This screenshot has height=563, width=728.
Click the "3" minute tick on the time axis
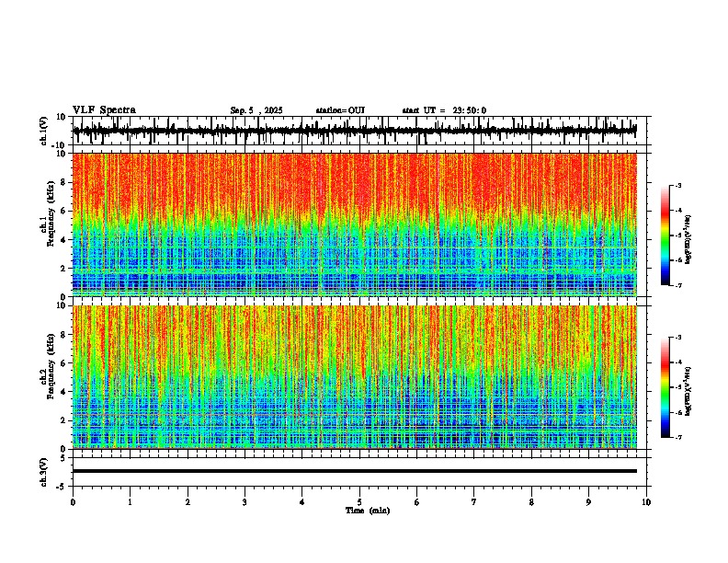click(245, 502)
